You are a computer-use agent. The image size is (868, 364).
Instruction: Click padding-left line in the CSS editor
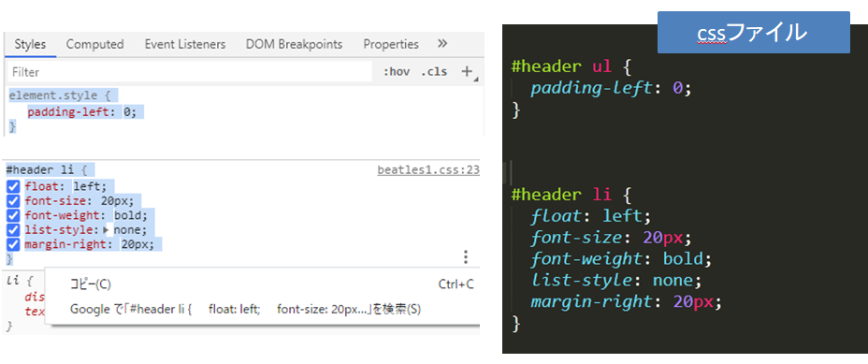pyautogui.click(x=612, y=88)
